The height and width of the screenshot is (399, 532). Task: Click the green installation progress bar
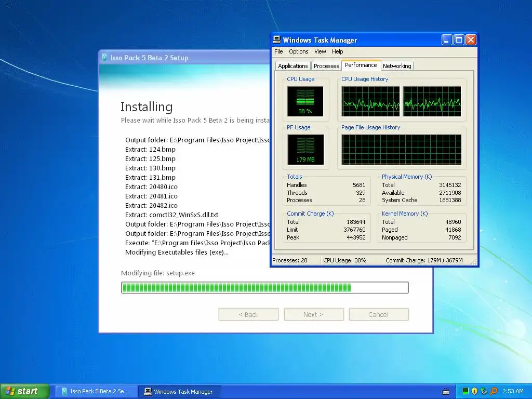[x=264, y=288]
